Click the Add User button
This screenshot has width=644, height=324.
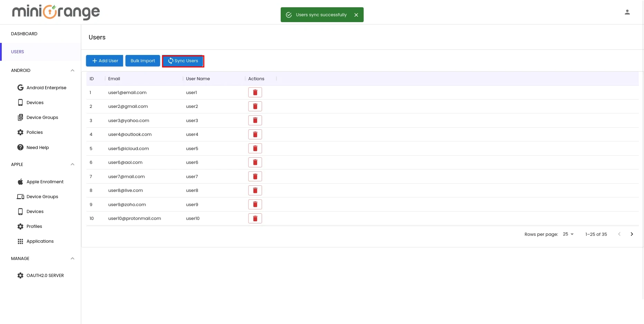point(104,61)
